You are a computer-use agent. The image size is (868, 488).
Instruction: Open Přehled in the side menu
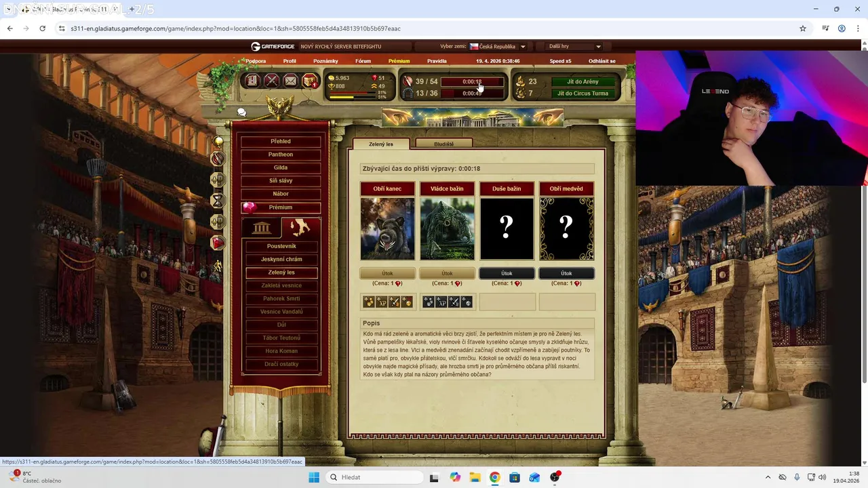(281, 142)
